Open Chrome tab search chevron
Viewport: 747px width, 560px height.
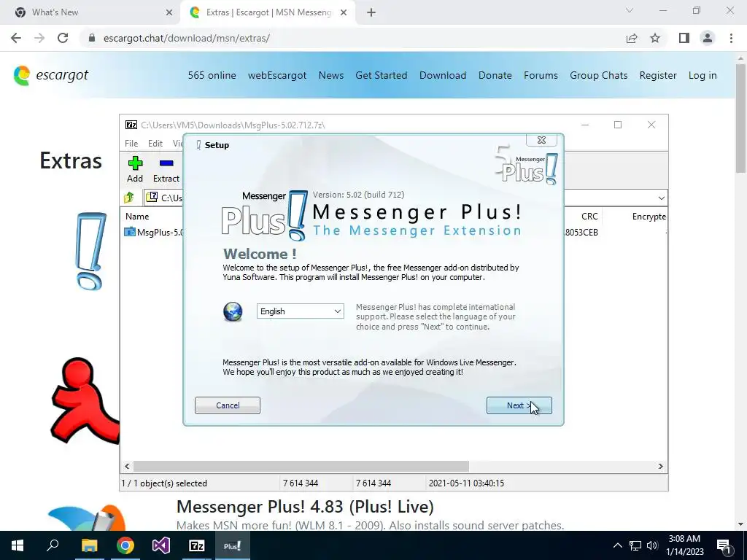630,10
